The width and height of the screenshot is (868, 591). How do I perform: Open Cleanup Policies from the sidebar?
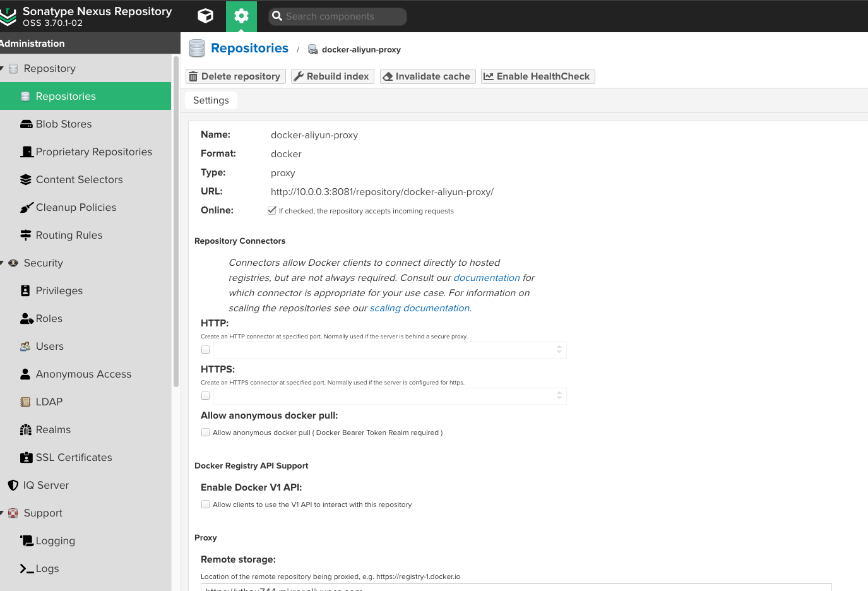coord(85,207)
